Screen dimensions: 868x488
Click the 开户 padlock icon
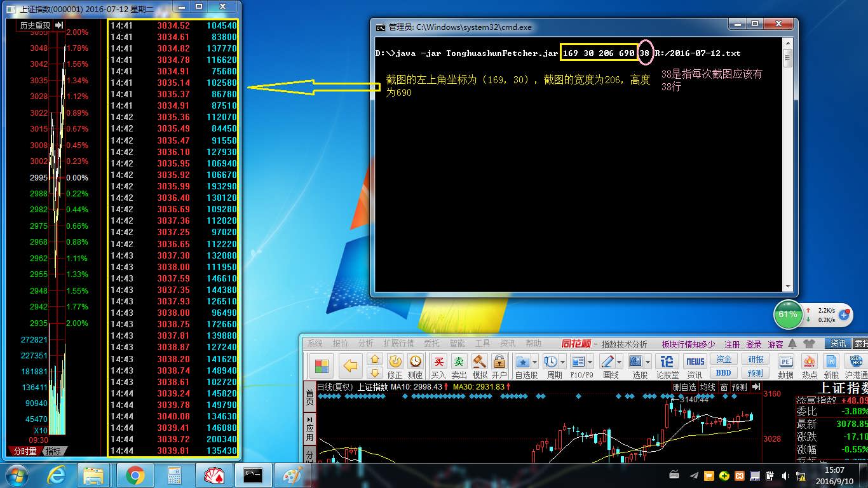point(499,362)
